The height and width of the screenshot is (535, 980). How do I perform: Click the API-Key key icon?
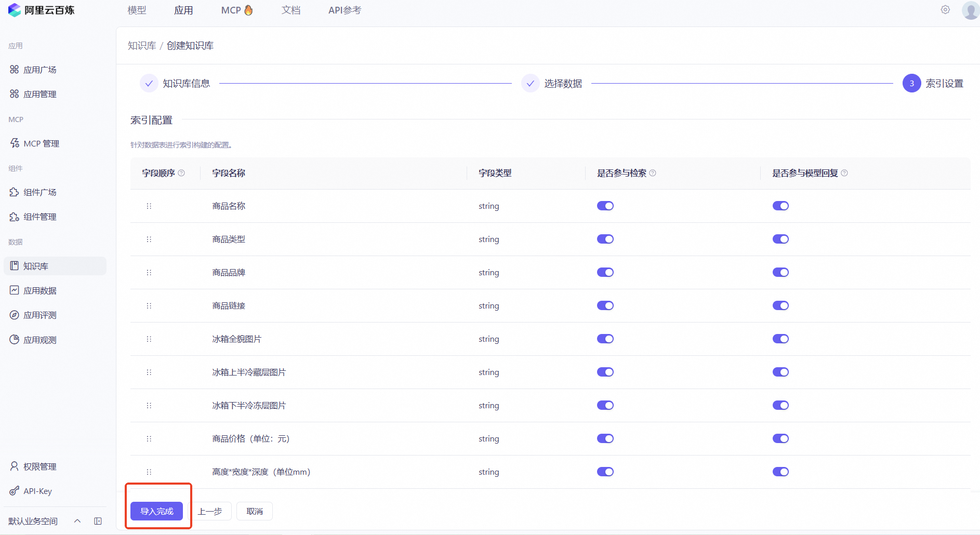click(x=14, y=491)
